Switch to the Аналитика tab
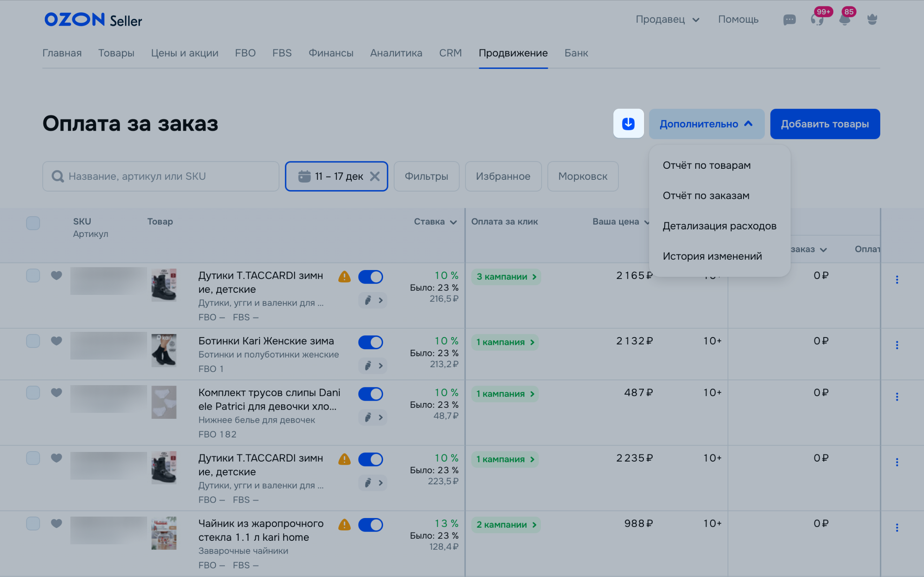This screenshot has width=924, height=577. pos(396,53)
